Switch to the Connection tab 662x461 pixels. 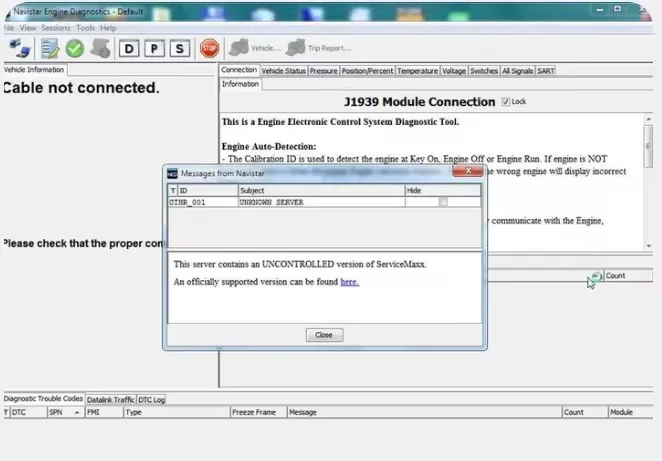tap(239, 70)
